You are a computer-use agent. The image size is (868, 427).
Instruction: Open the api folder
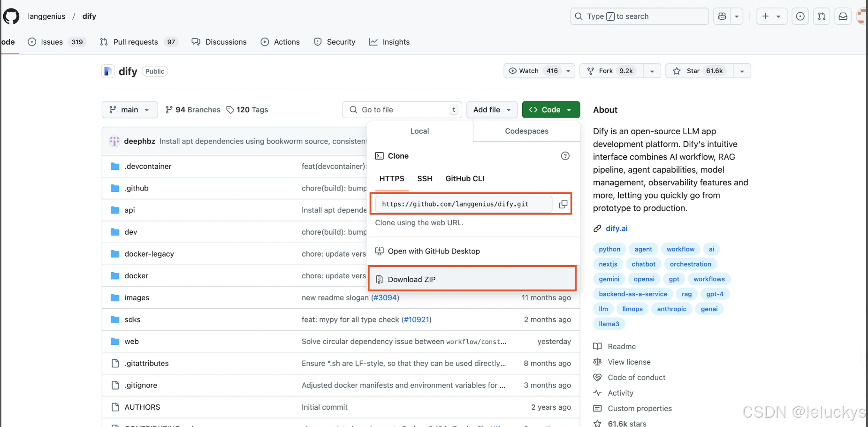coord(129,210)
